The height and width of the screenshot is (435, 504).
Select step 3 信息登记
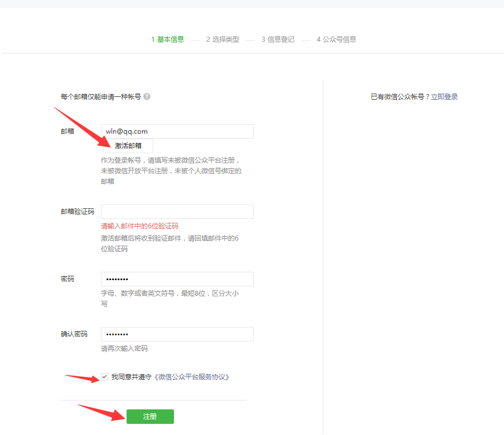click(278, 40)
